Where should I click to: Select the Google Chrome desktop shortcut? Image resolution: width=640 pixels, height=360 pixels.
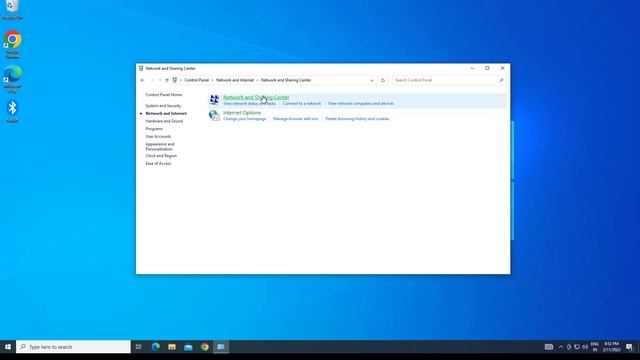coord(12,45)
